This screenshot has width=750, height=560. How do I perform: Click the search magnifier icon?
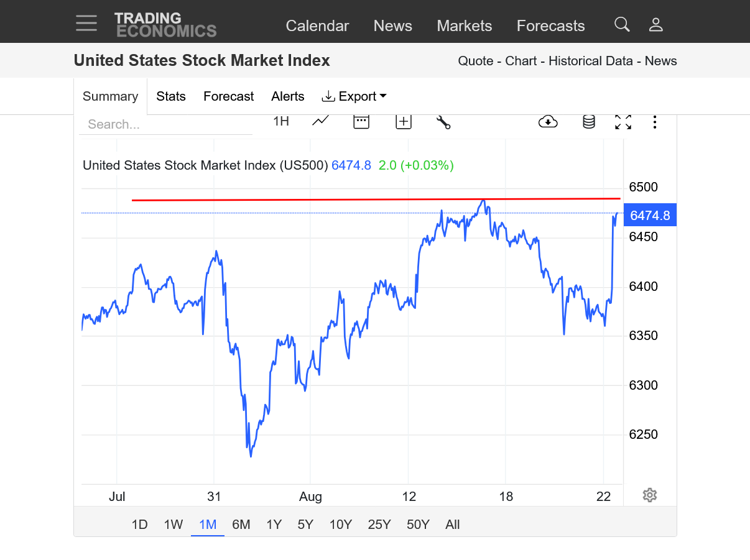[622, 24]
